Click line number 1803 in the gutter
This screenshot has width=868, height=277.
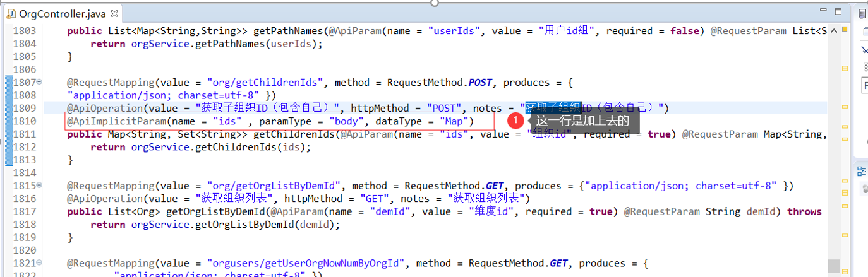[x=24, y=31]
